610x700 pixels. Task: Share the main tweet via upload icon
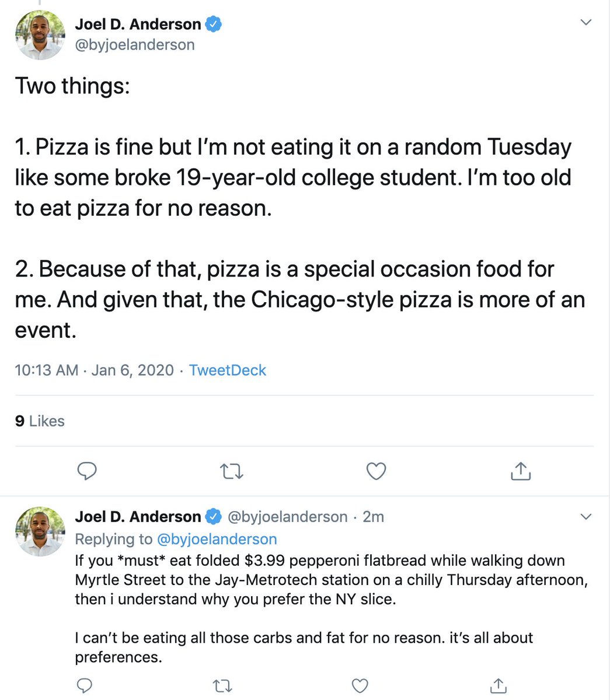click(520, 470)
